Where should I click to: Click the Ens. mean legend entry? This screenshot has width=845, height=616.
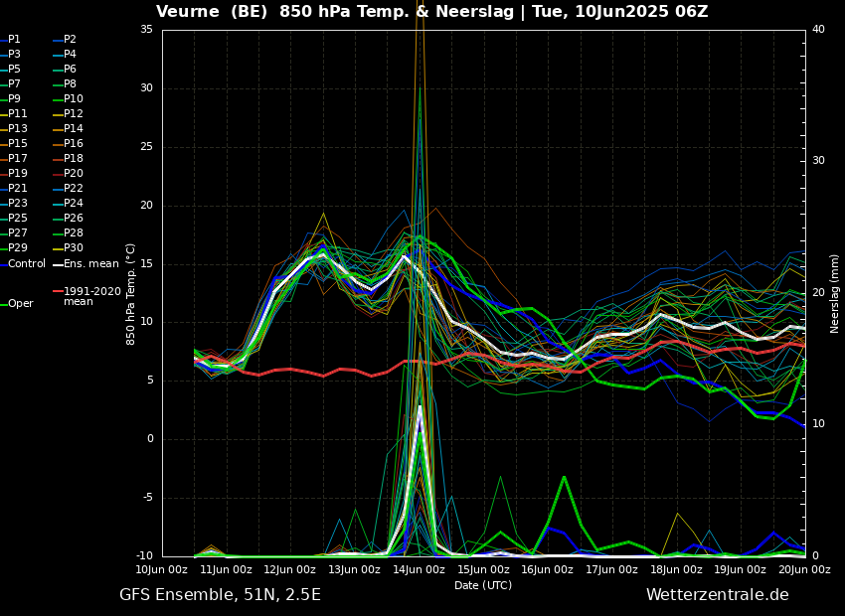tap(85, 264)
